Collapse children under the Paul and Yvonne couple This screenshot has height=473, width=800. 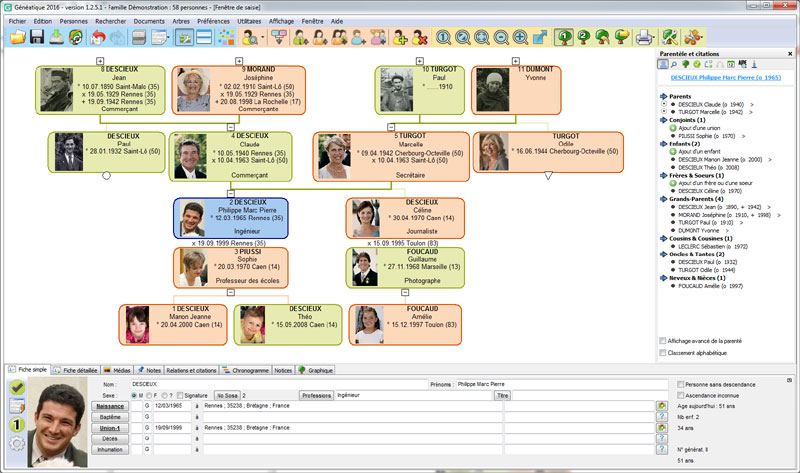(391, 127)
